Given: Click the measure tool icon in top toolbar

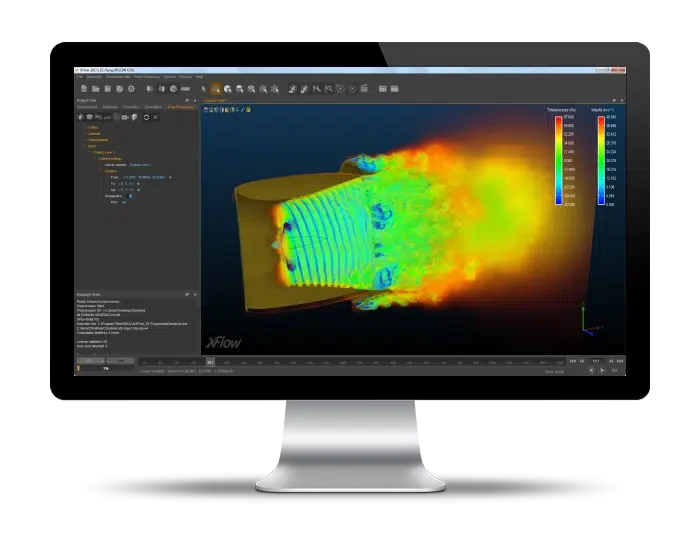Looking at the screenshot, I should point(316,89).
